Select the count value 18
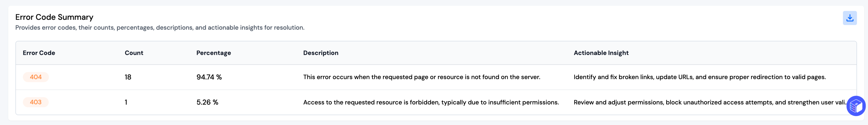Image resolution: width=868 pixels, height=125 pixels. (128, 77)
